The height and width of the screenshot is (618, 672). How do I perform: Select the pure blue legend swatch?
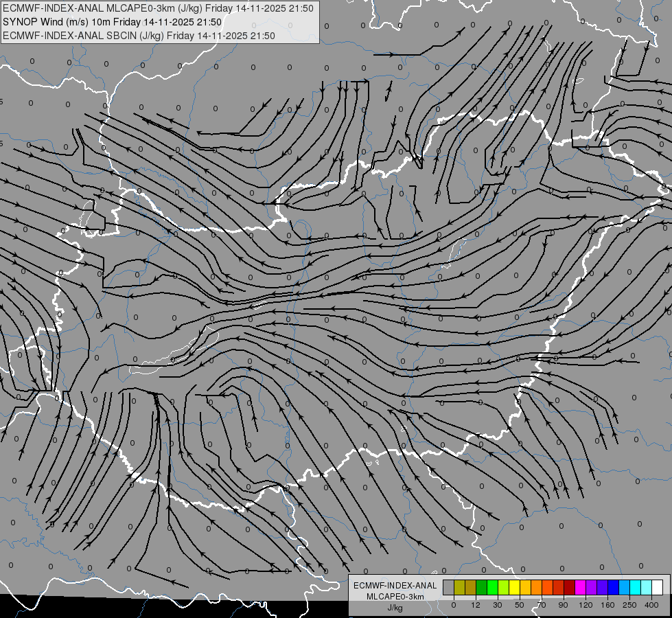pyautogui.click(x=614, y=587)
